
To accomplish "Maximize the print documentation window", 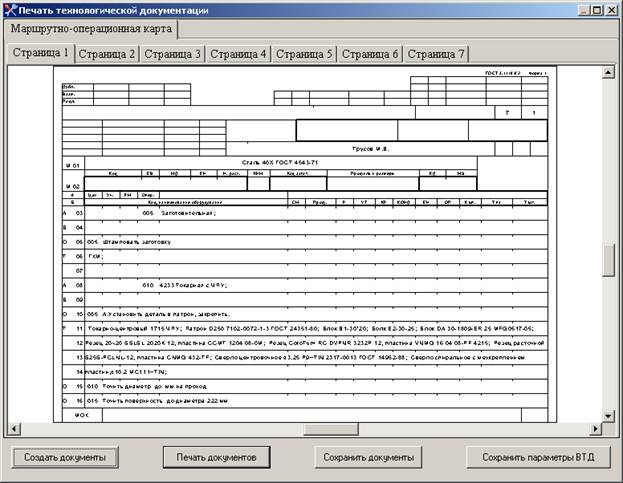I will [597, 10].
